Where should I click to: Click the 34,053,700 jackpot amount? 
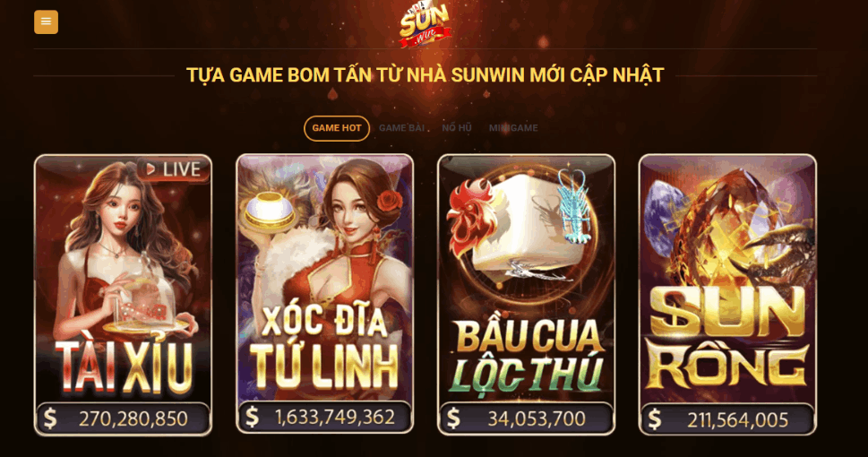[x=537, y=418]
